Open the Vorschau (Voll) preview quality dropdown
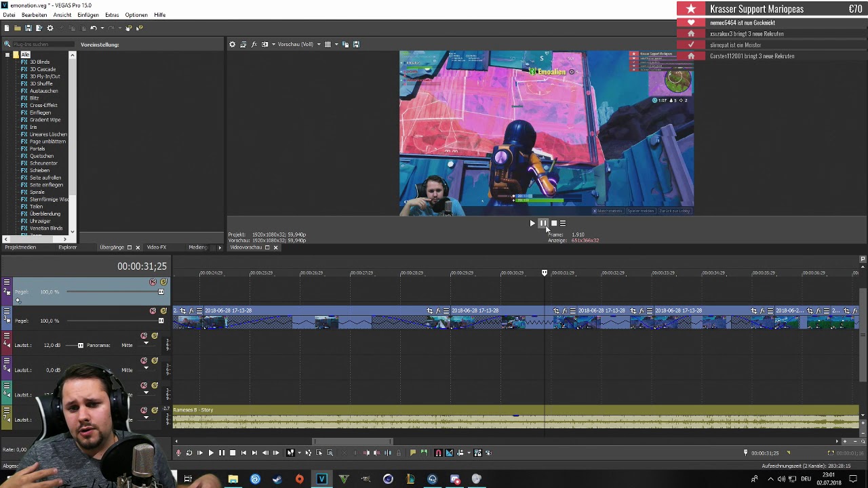Screen dimensions: 868x488 click(299, 45)
